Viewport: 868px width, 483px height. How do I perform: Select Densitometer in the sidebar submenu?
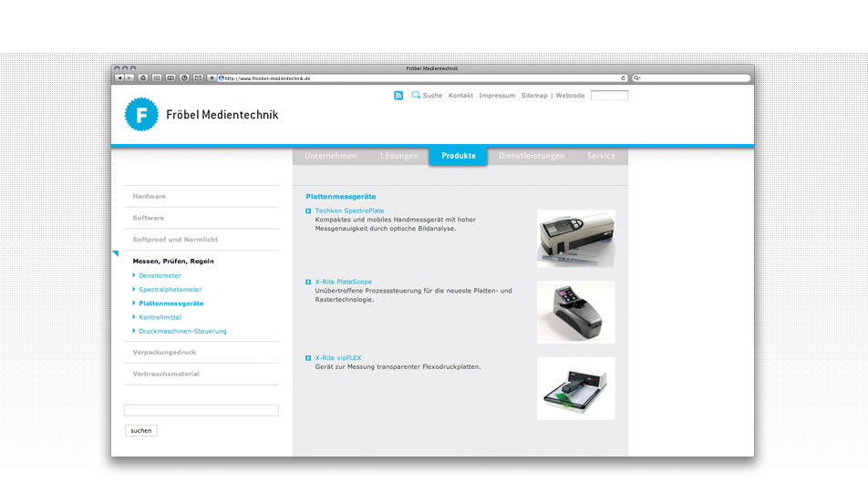(160, 275)
